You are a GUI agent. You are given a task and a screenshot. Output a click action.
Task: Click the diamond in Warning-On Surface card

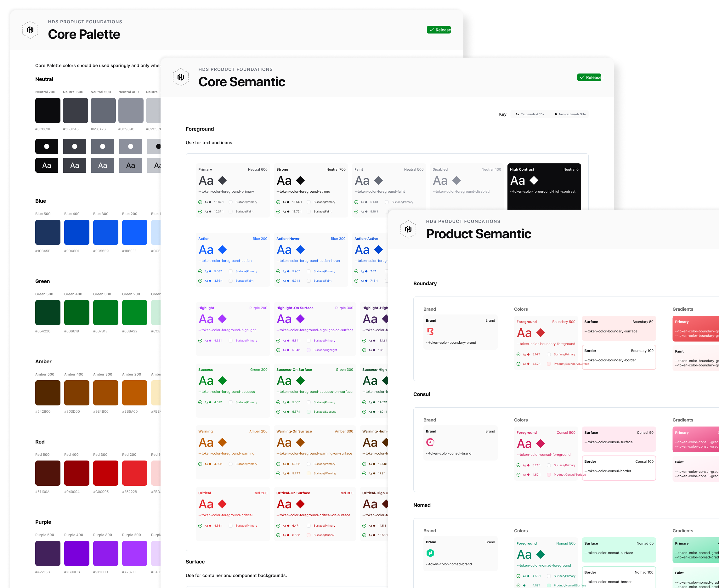click(x=300, y=442)
